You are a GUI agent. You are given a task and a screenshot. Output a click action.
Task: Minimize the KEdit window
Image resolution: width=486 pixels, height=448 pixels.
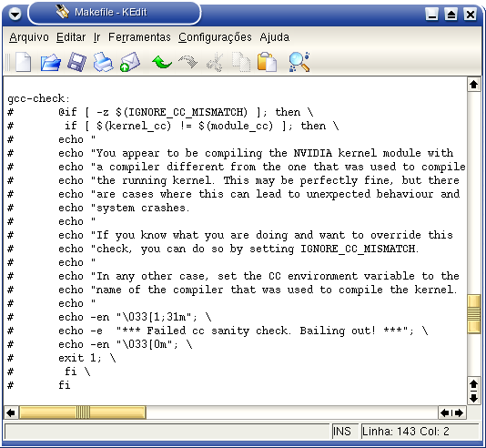[431, 15]
